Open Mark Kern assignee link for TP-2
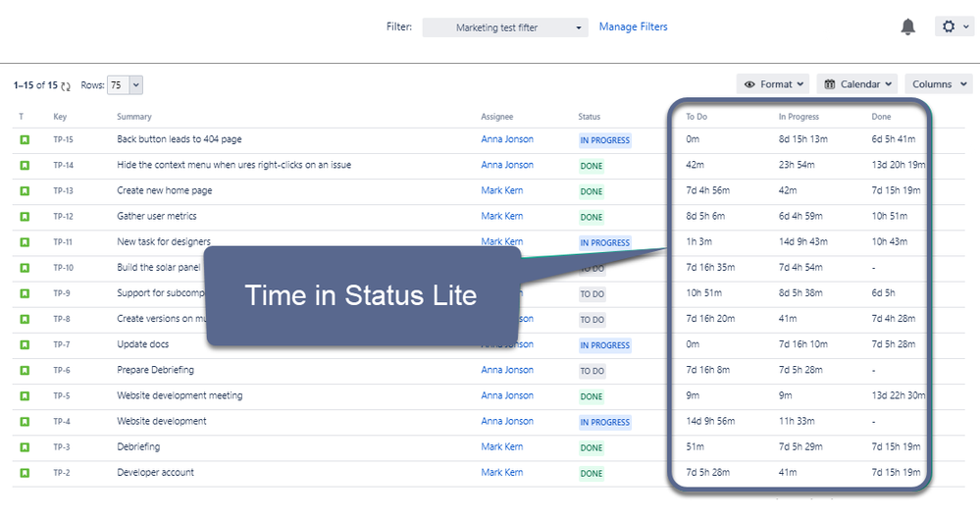The width and height of the screenshot is (980, 520). pyautogui.click(x=502, y=473)
